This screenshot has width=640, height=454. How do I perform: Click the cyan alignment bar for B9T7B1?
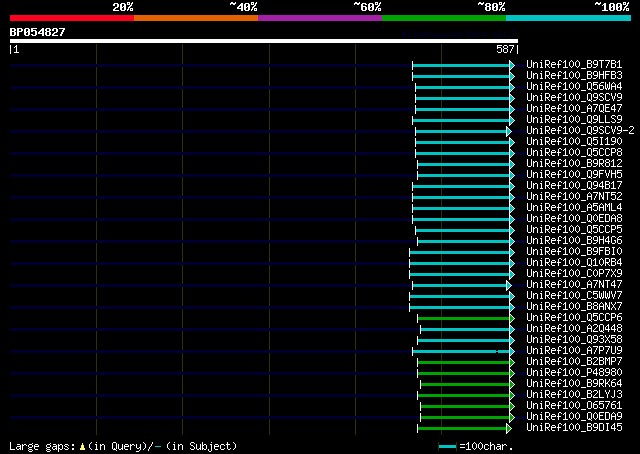(463, 65)
